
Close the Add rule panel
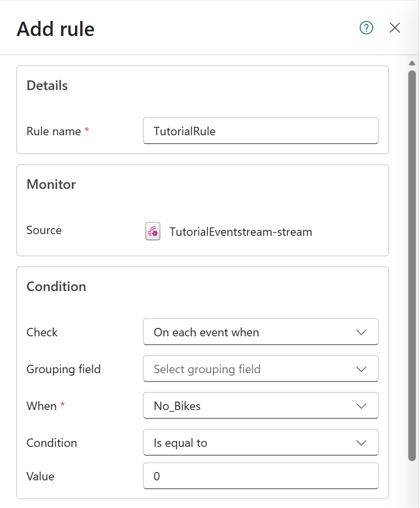point(394,28)
